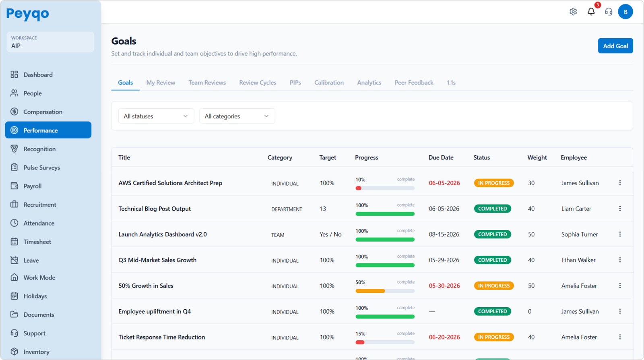Click the Add Goal button
This screenshot has height=360, width=644.
[615, 46]
